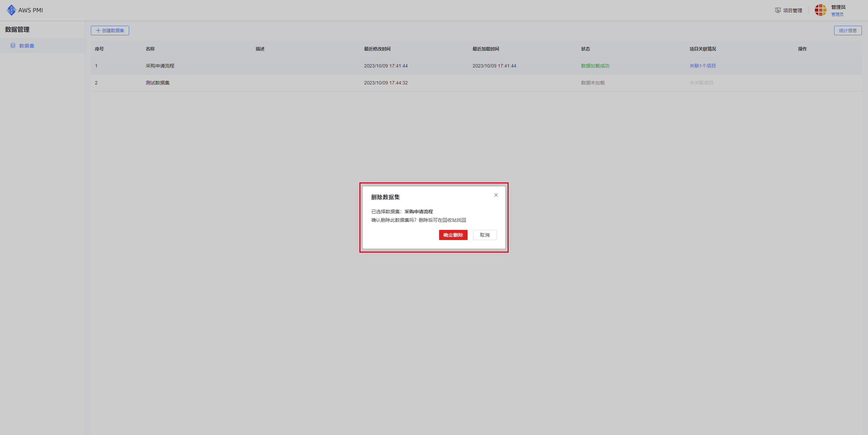Open the 关联1个项目 link
This screenshot has height=435, width=868.
[x=703, y=66]
